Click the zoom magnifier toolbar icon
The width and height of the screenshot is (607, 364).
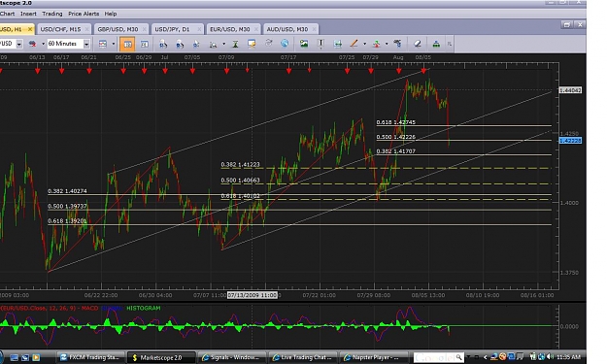tap(213, 45)
